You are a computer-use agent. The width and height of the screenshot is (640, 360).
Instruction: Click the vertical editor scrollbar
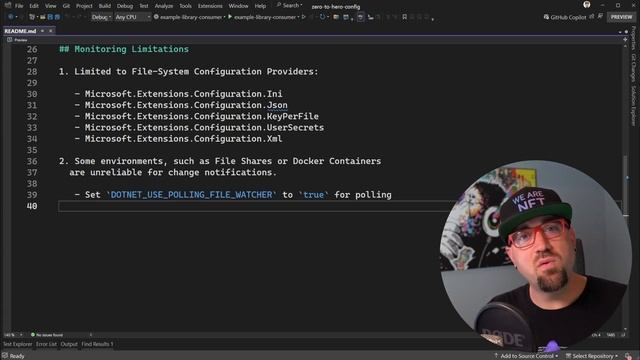pos(625,188)
